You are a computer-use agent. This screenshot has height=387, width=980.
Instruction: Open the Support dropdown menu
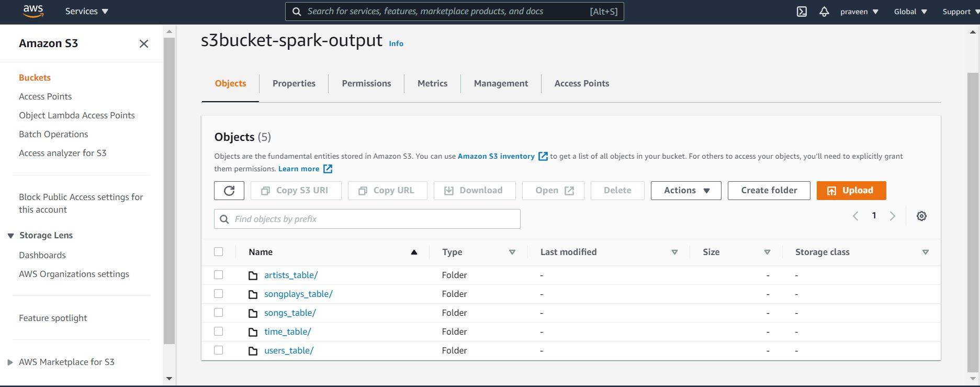[960, 12]
